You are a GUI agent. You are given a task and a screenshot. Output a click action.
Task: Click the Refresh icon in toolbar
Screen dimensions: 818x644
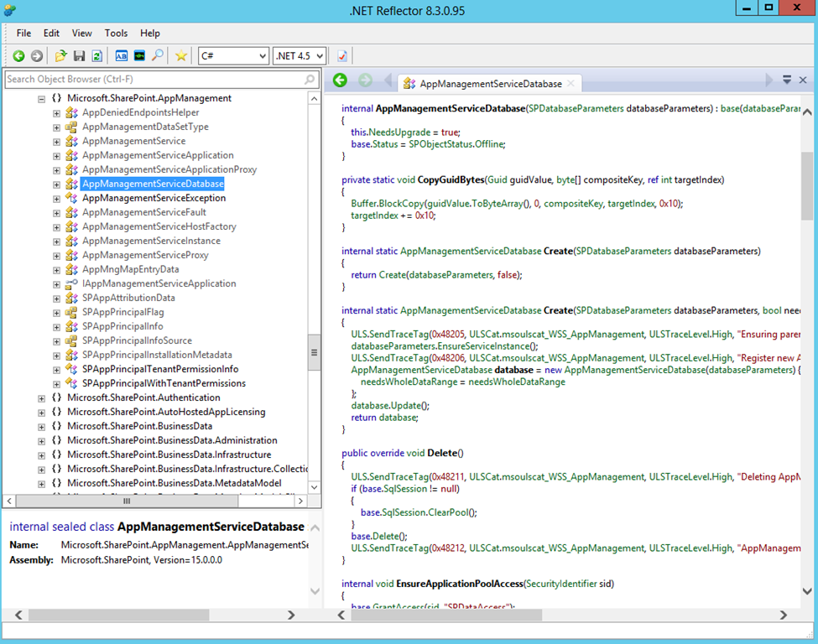tap(96, 56)
